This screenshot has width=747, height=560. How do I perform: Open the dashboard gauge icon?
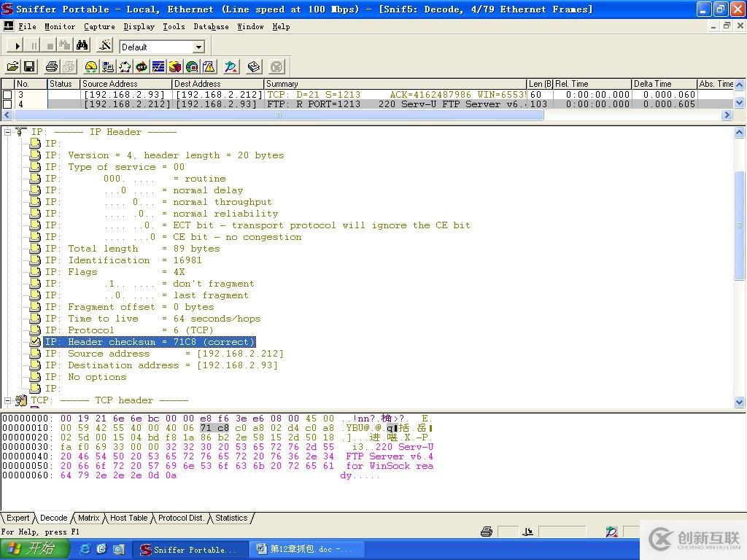(91, 67)
